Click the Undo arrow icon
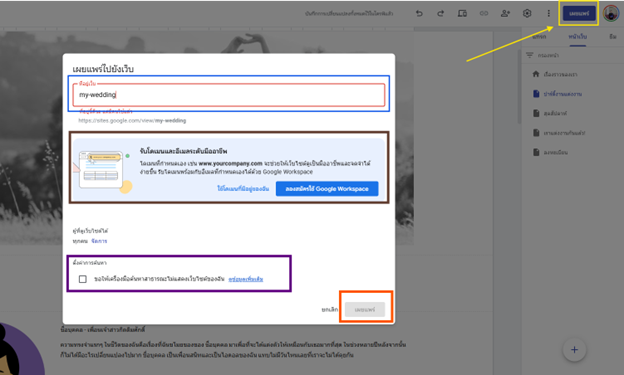 click(419, 14)
